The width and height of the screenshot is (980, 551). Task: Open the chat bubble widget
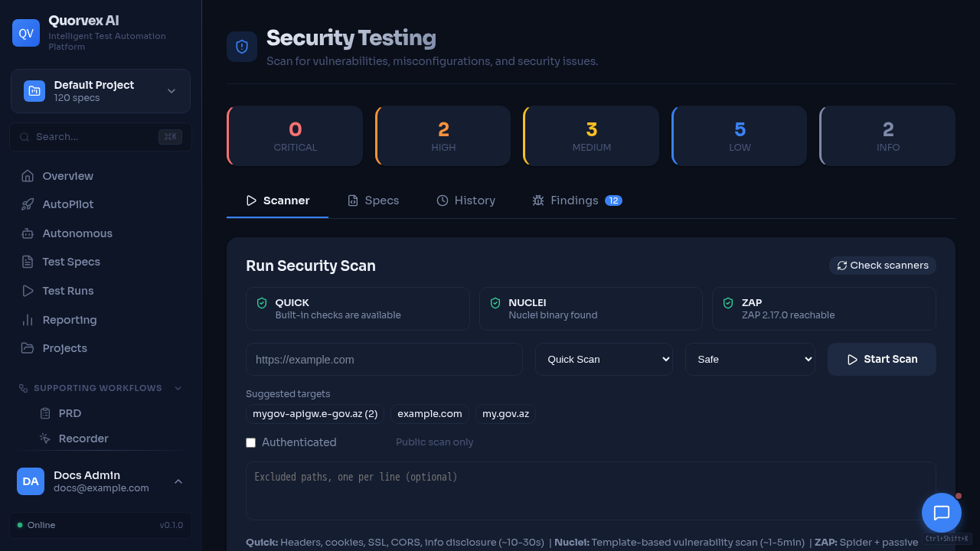pos(942,513)
